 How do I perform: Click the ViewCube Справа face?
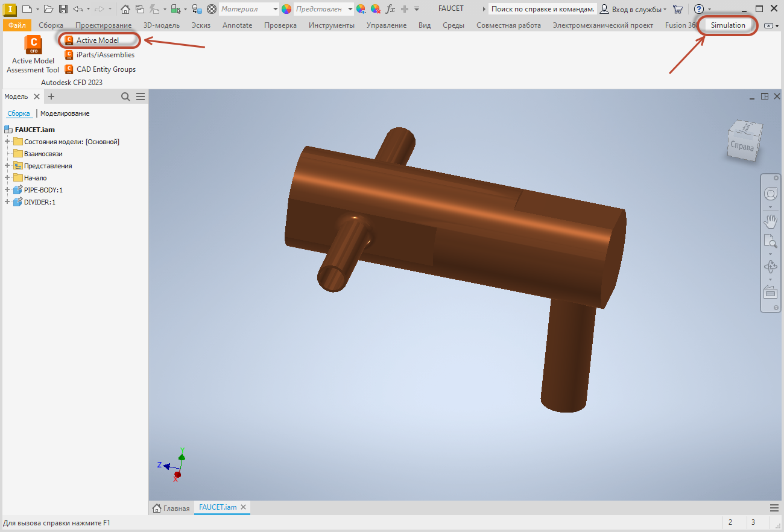(x=742, y=145)
